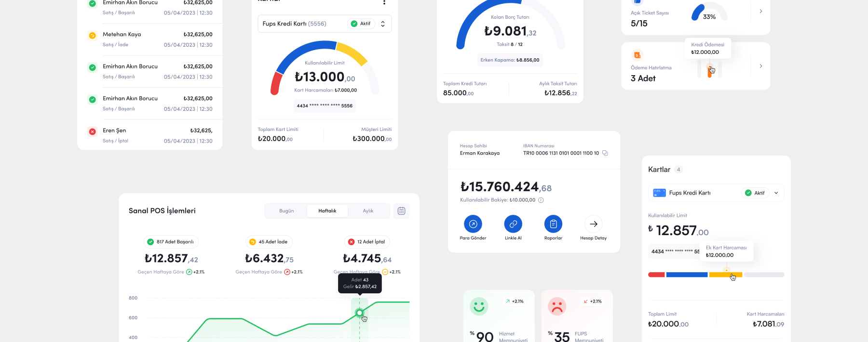868x342 pixels.
Task: Toggle the Aktif status on Fups Kredi Kartı (5556)
Action: pos(361,24)
